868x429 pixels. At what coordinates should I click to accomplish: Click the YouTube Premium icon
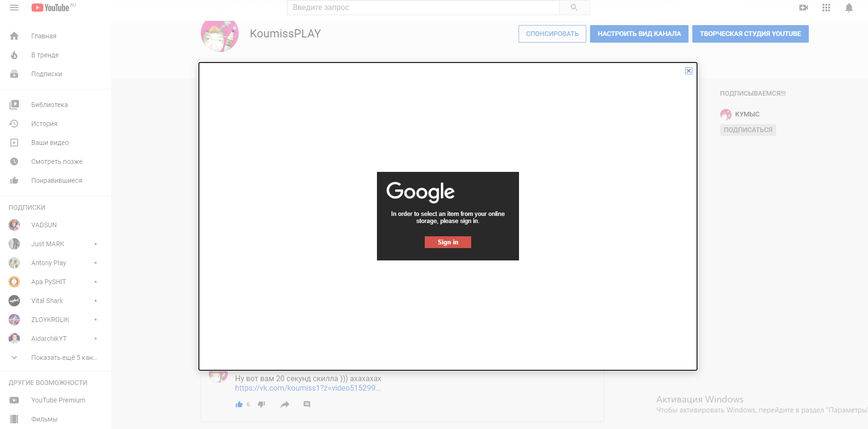(x=14, y=400)
